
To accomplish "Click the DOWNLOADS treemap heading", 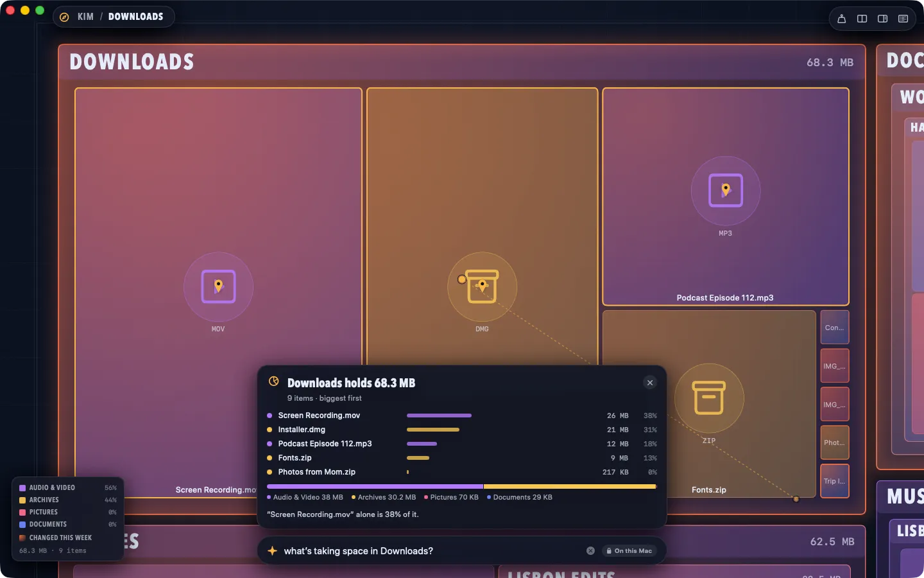I will (132, 62).
